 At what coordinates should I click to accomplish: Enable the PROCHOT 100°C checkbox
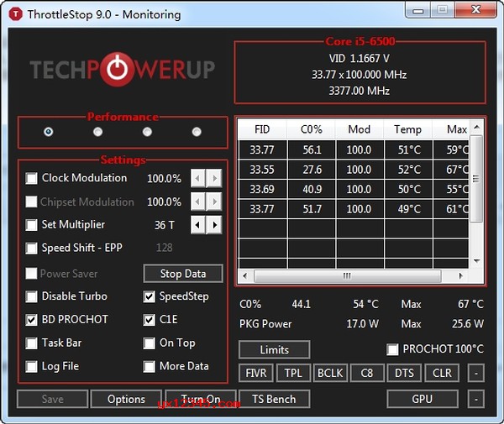click(x=392, y=349)
